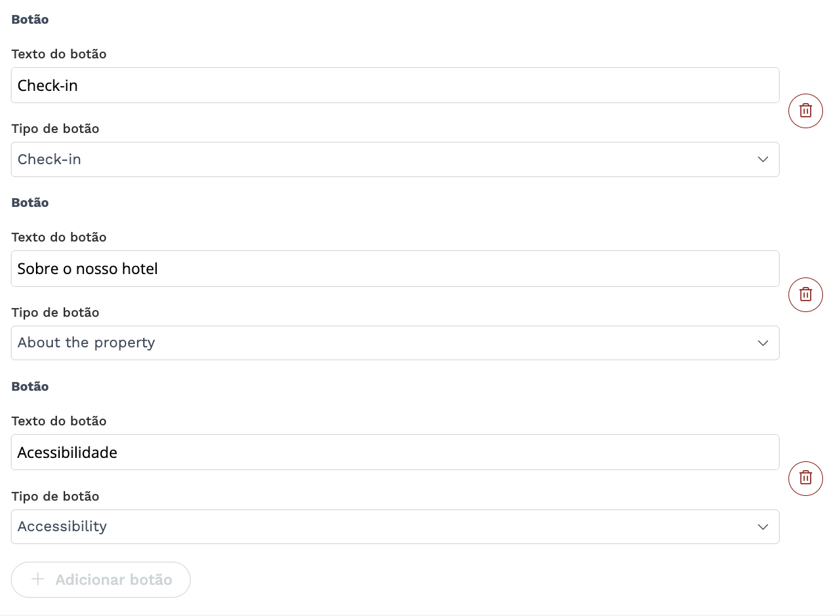Image resolution: width=840 pixels, height=616 pixels.
Task: Delete the Check-in button with its trash icon
Action: click(x=805, y=111)
